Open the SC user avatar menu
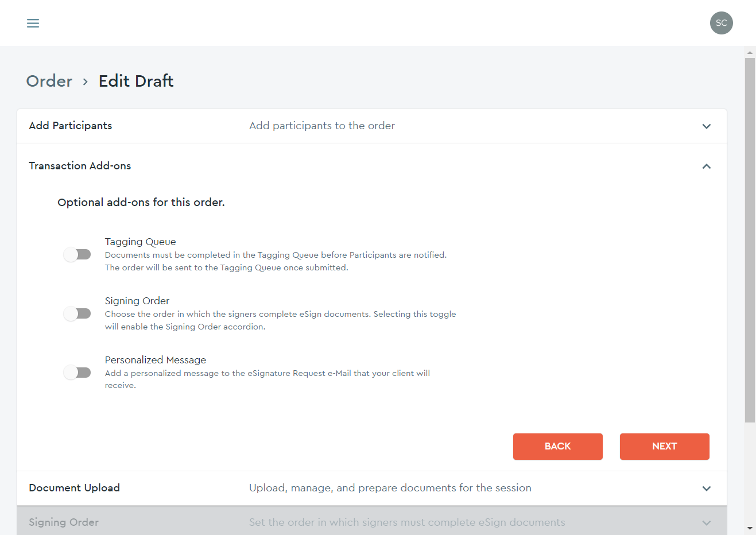756x535 pixels. pyautogui.click(x=721, y=23)
